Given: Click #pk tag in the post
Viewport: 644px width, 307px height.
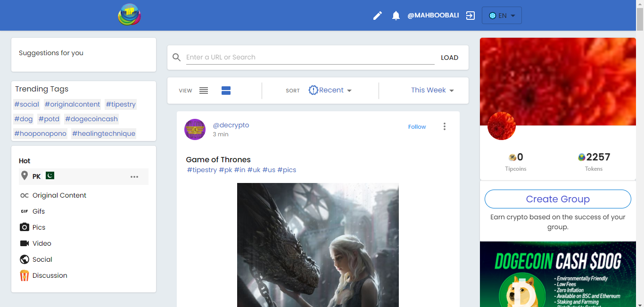Looking at the screenshot, I should pos(225,170).
